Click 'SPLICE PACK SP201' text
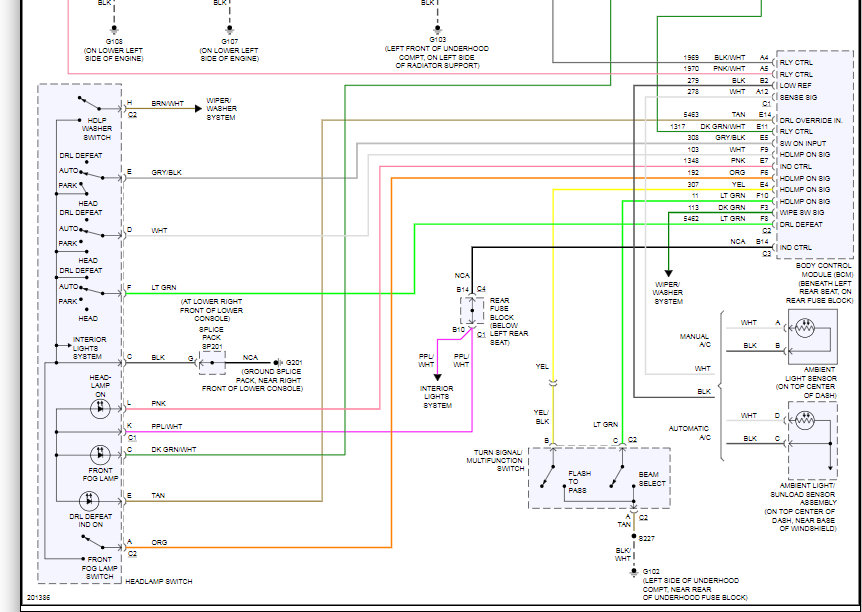 pos(212,338)
